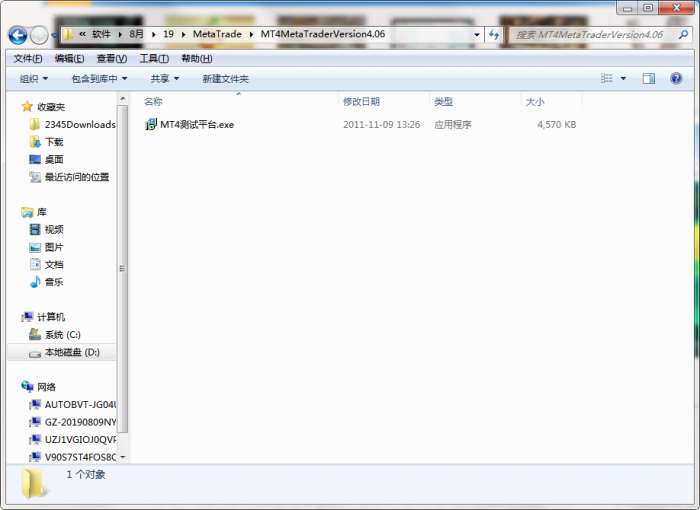Screen dimensions: 700x510
Task: Click the 最近访问的位置 icon
Action: [35, 177]
